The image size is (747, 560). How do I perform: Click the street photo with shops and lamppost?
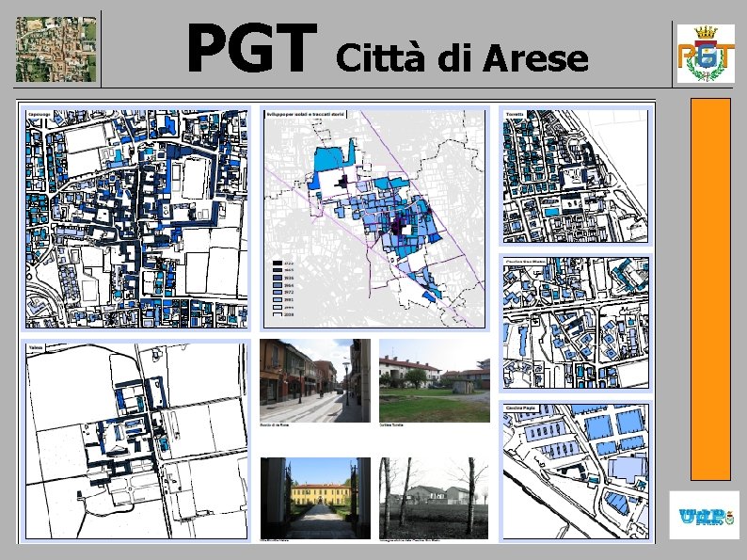pos(315,380)
